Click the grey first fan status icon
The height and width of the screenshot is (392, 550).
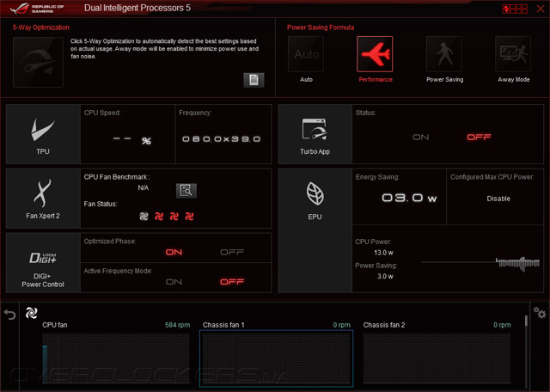pyautogui.click(x=144, y=216)
